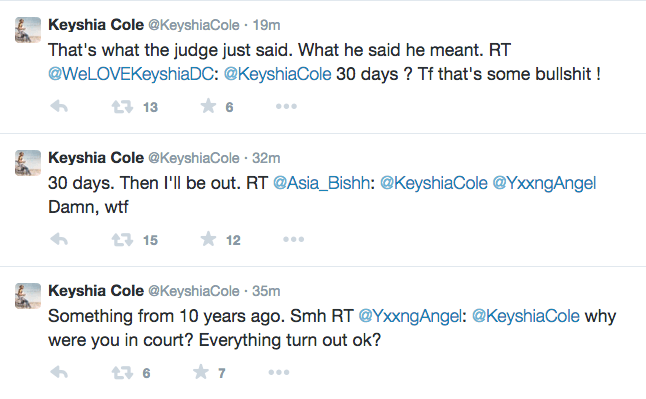Click Keyshia Cole avatar on first tweet
Image resolution: width=646 pixels, height=399 pixels.
(28, 30)
